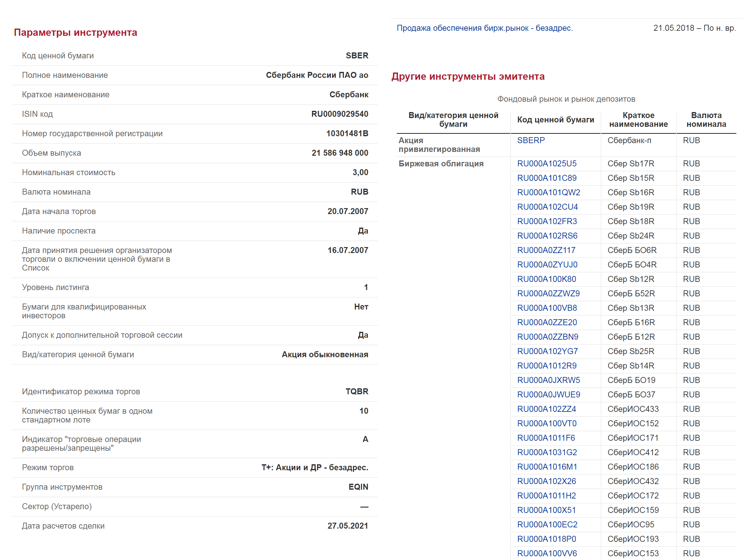Open the RU000A0JXRW5 bond link
Screen dimensions: 747x560
pyautogui.click(x=548, y=380)
